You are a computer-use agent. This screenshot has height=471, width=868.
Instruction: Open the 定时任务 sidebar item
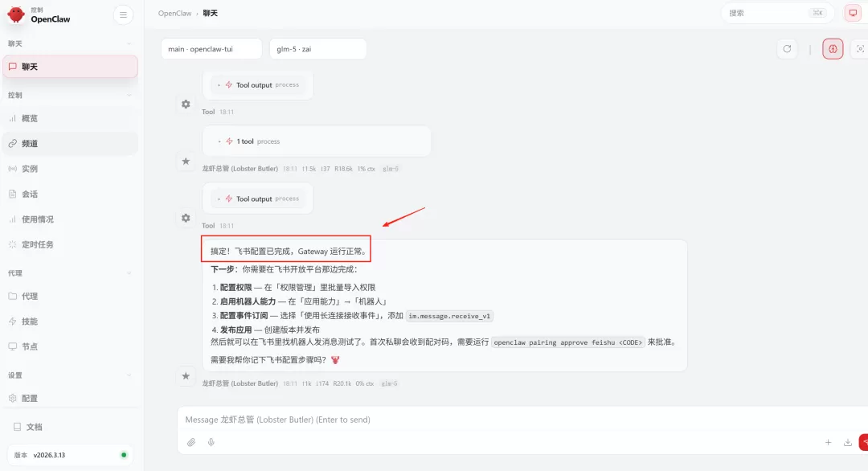(x=70, y=244)
